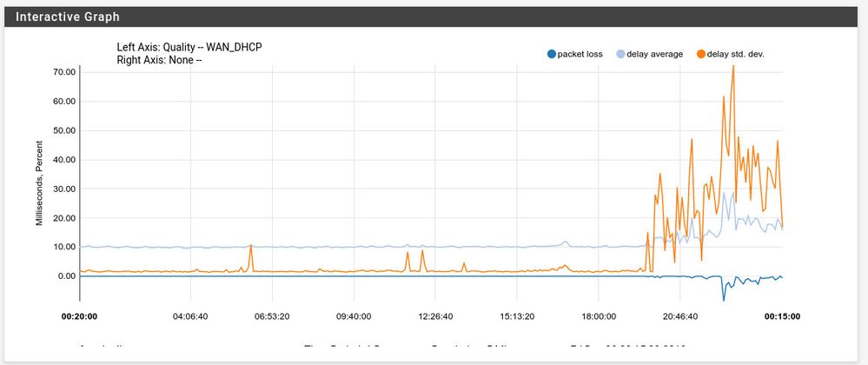Click the blue packet loss legend dot

click(x=551, y=54)
